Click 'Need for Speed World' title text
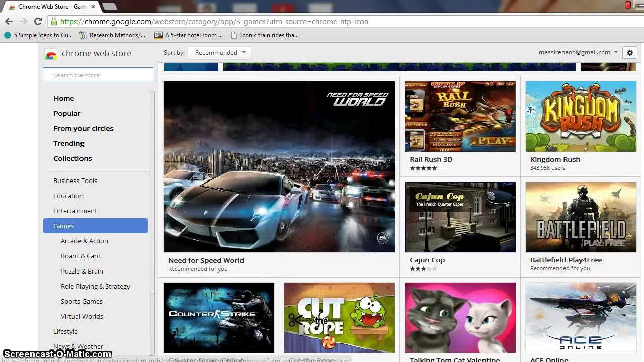Viewport: 644px width, 362px height. tap(206, 260)
